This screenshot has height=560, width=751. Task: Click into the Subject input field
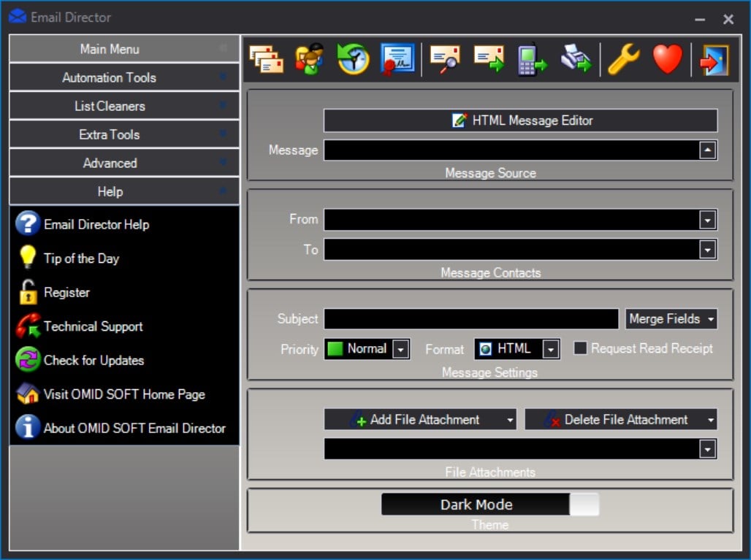471,319
